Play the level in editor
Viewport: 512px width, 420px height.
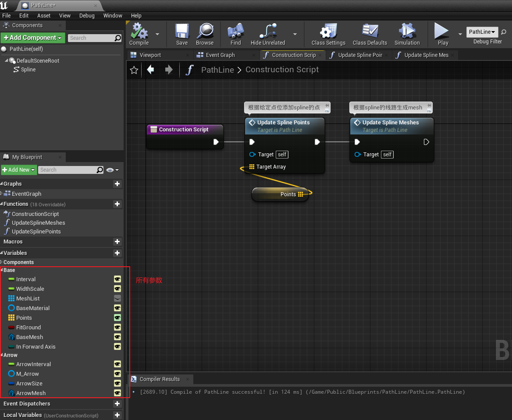[442, 34]
